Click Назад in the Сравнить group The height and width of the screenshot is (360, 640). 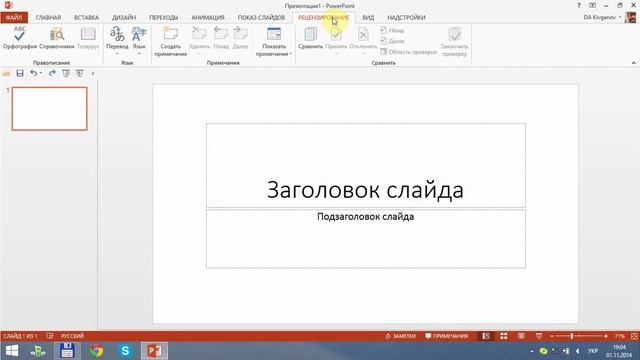[392, 30]
